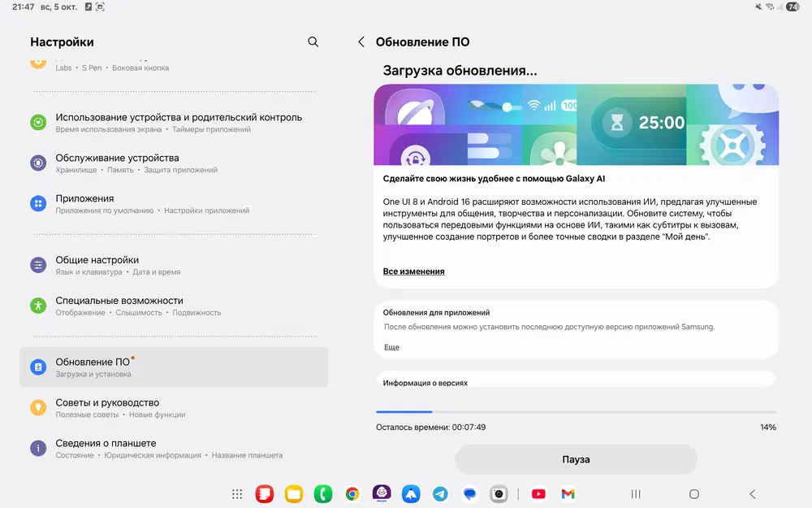812x508 pixels.
Task: Go back from Обновление ПО screen
Action: pyautogui.click(x=361, y=42)
